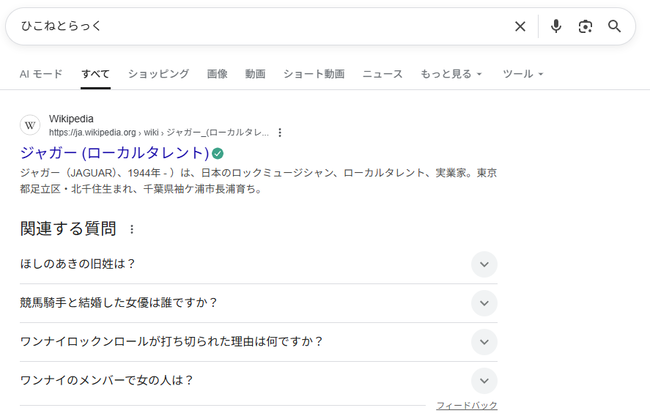Screen dimensions: 650x416
Task: Go to the 動画 tab
Action: coord(255,74)
